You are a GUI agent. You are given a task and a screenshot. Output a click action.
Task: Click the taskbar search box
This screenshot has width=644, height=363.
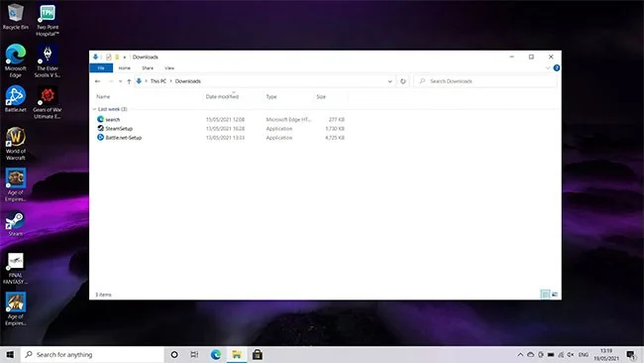(92, 354)
